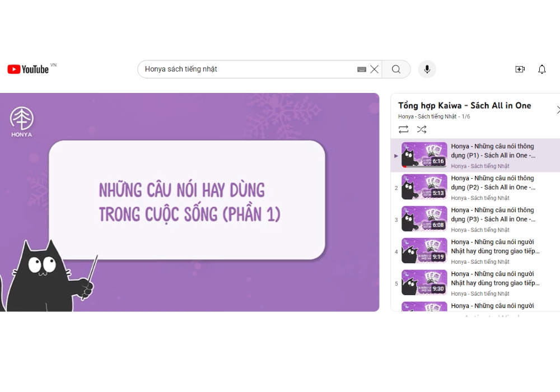This screenshot has height=392, width=560.
Task: Click channel name under item 5 video
Action: [x=480, y=293]
